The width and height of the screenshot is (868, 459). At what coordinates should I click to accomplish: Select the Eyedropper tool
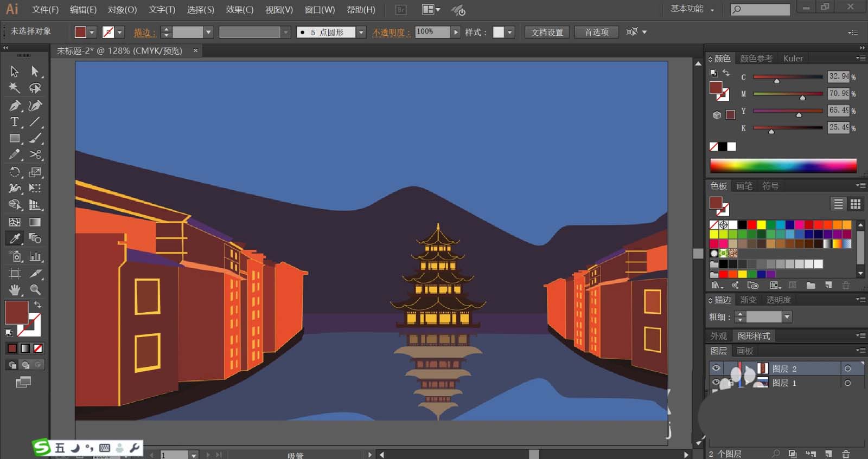pos(15,238)
